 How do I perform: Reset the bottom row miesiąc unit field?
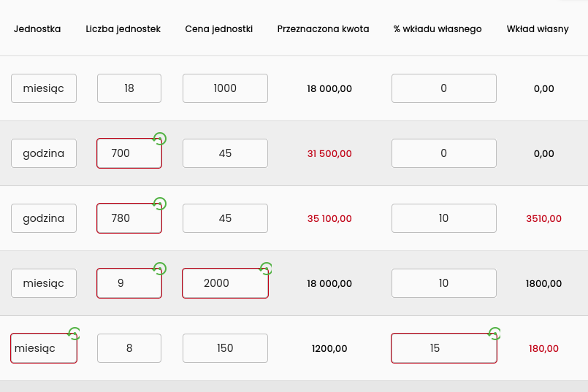pos(74,334)
